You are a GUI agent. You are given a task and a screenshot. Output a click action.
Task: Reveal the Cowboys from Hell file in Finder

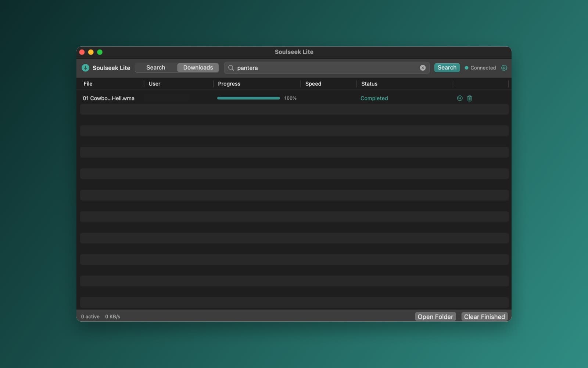tap(460, 98)
